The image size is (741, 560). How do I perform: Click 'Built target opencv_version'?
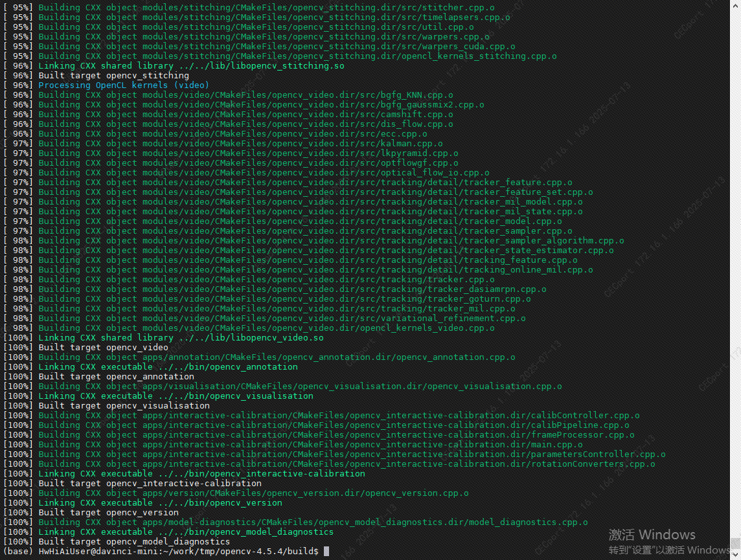[108, 512]
